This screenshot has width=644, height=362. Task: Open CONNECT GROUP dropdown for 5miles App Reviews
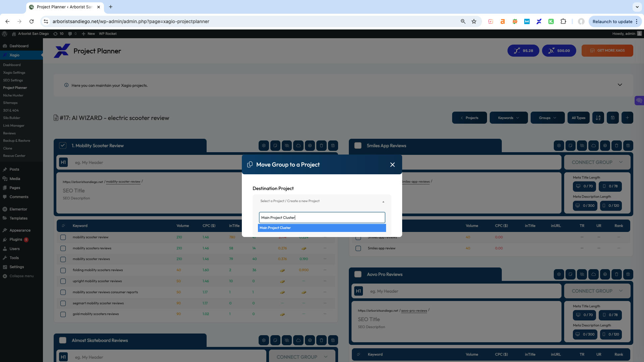[x=597, y=162]
